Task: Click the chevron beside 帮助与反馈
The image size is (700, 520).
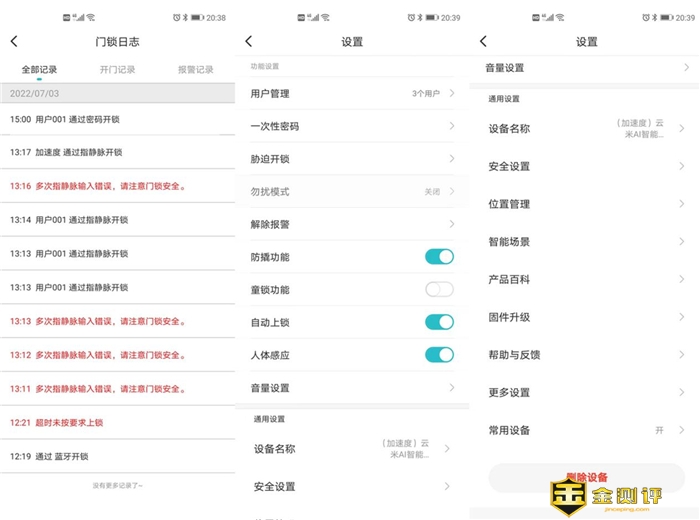Action: click(x=682, y=355)
